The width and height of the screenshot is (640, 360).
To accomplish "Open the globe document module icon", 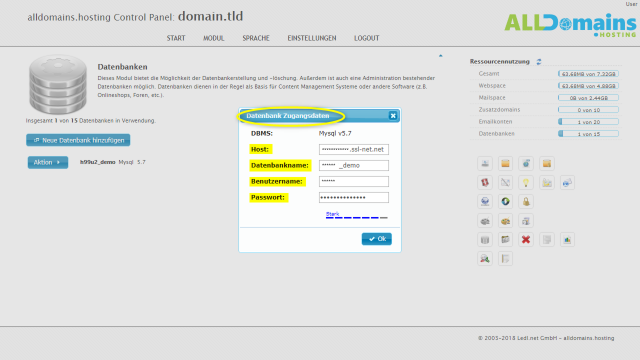I will pos(526,163).
